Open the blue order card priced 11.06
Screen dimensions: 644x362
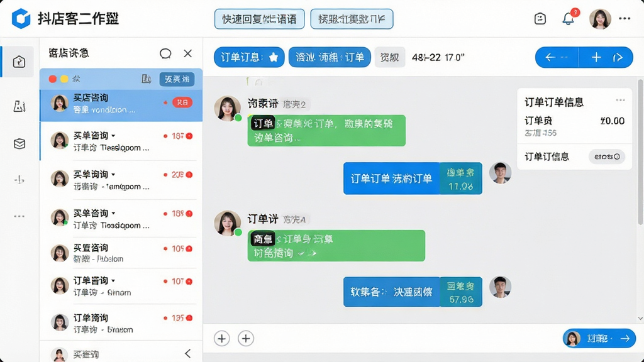click(413, 178)
